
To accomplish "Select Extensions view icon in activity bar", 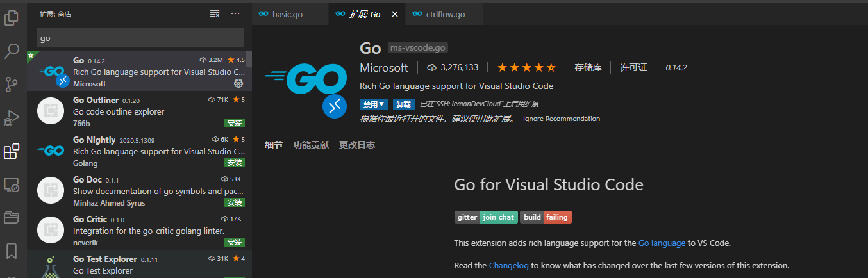I will click(x=12, y=151).
